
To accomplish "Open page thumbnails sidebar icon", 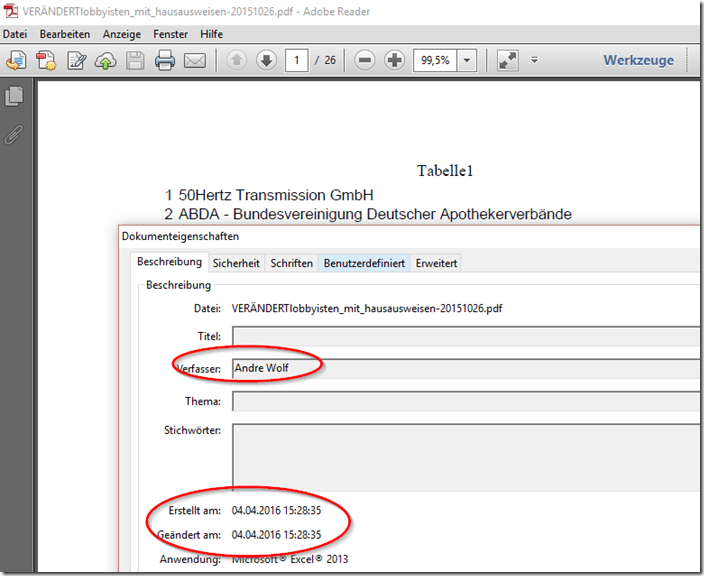I will tap(14, 96).
